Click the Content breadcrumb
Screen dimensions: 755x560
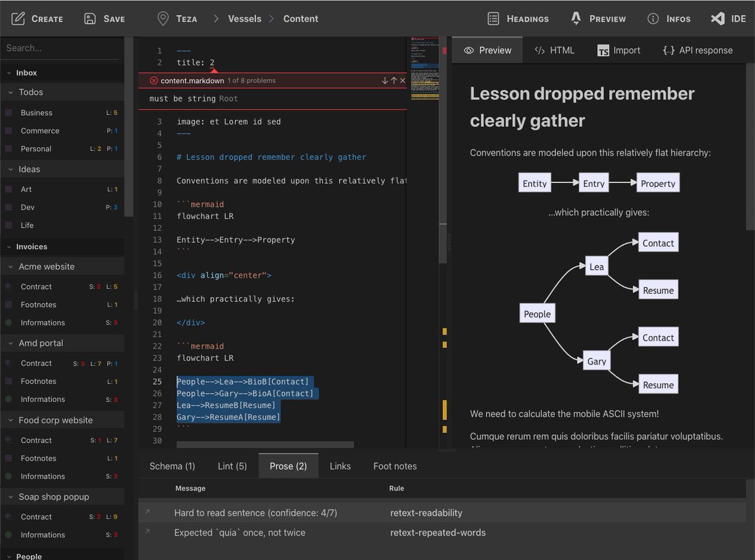click(301, 19)
